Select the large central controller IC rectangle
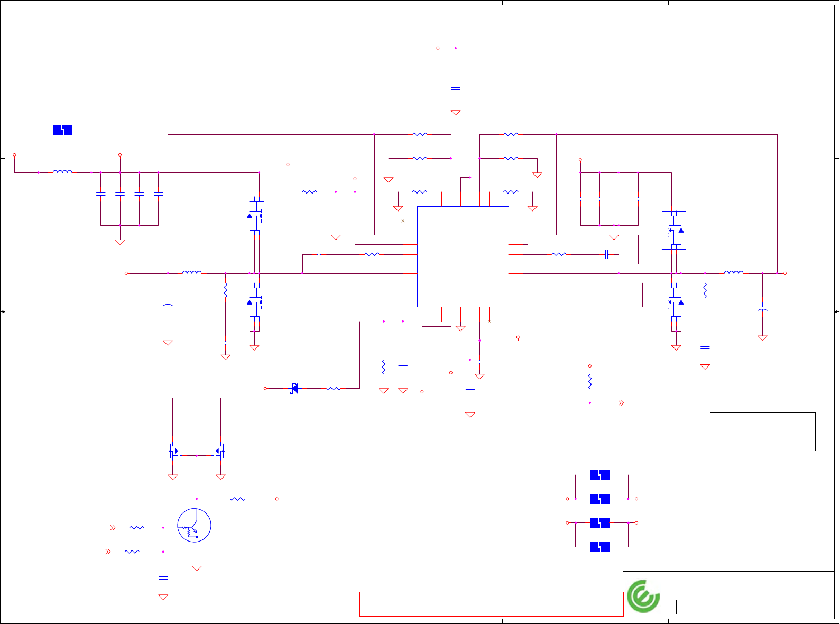The width and height of the screenshot is (840, 624). (463, 256)
